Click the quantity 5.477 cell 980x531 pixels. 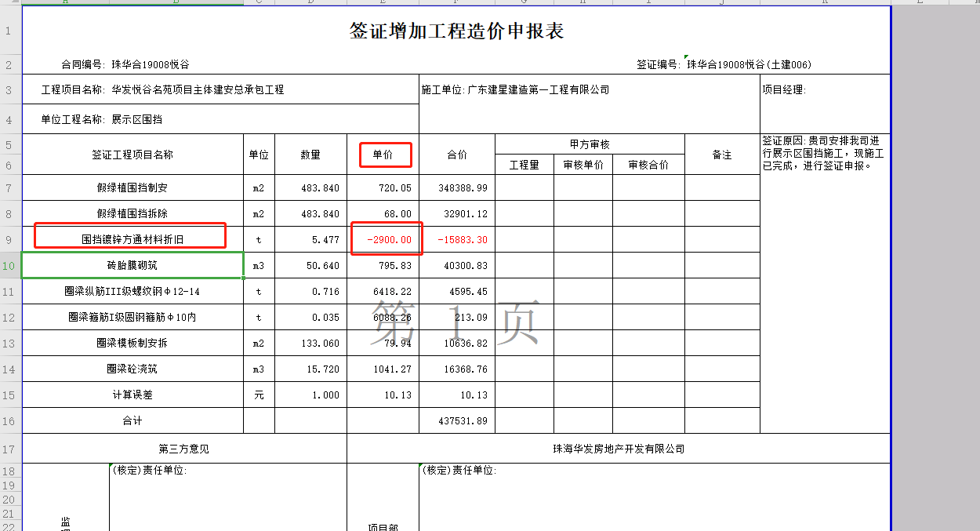coord(310,239)
